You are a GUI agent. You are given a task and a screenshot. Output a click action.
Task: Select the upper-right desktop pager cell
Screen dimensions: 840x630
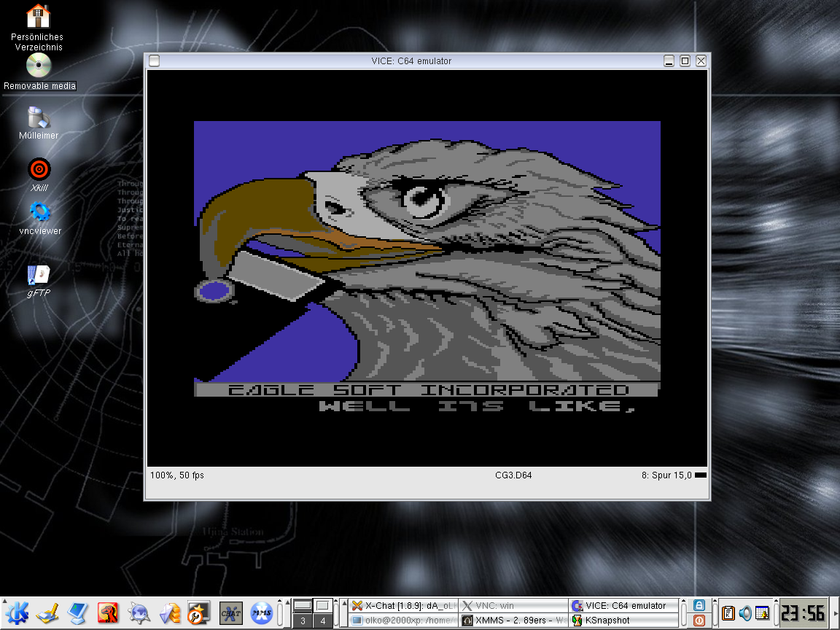pos(322,606)
